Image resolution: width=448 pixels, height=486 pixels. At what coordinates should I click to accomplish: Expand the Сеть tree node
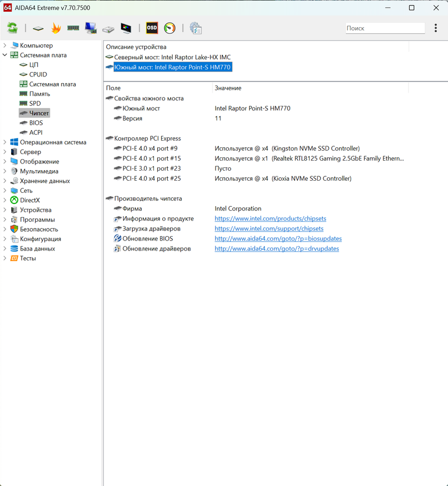click(4, 191)
